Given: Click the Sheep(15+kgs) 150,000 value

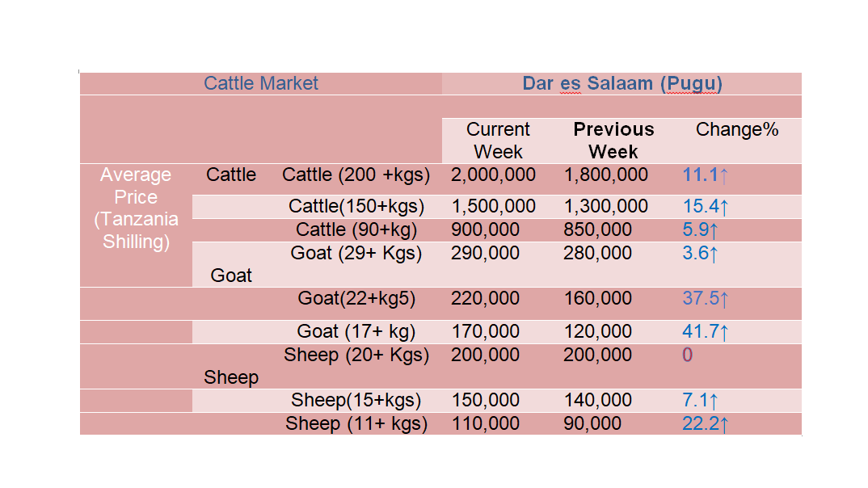Looking at the screenshot, I should coord(486,400).
